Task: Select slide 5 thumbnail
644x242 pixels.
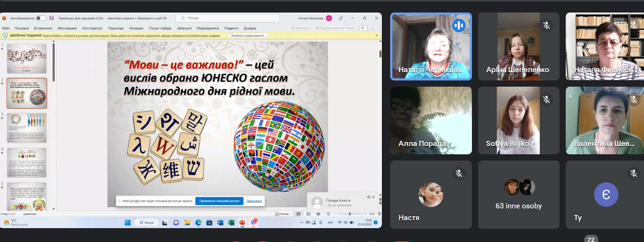Action: 27,196
